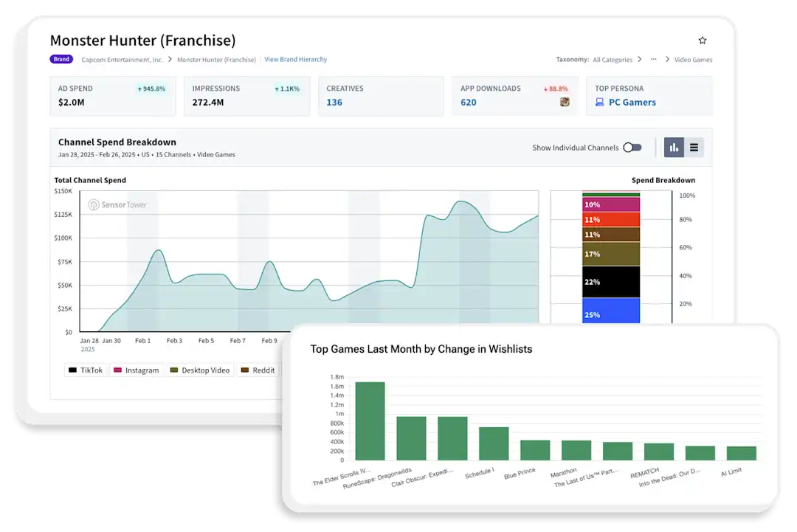Image resolution: width=797 pixels, height=532 pixels.
Task: Expand chevron after Capcom Entertainment, Inc.
Action: click(x=170, y=60)
